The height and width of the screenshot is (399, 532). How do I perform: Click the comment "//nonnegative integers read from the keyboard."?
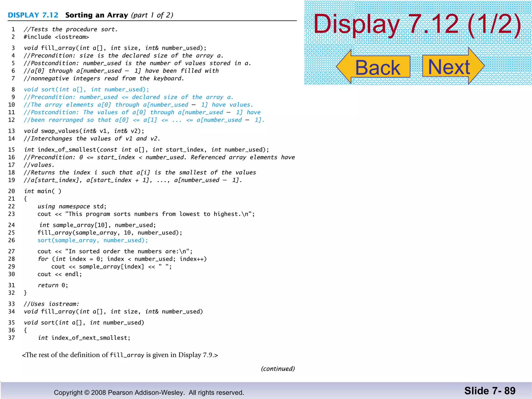point(104,78)
